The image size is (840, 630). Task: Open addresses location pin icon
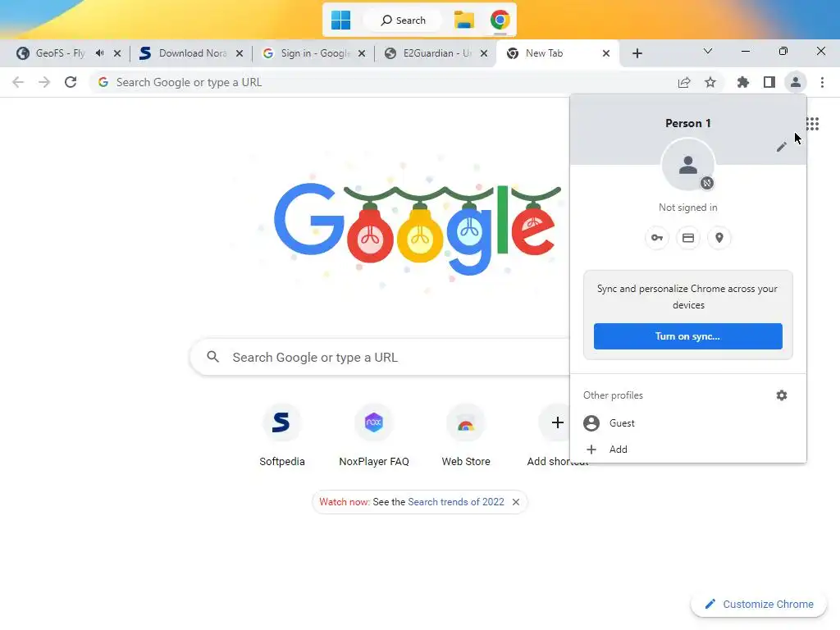pos(719,238)
